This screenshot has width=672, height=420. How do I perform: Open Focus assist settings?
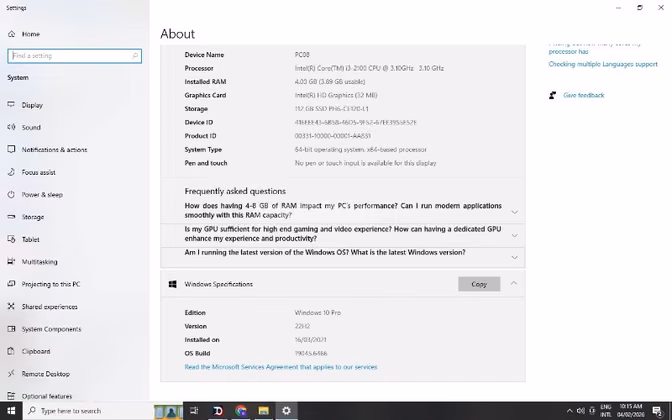coord(39,172)
